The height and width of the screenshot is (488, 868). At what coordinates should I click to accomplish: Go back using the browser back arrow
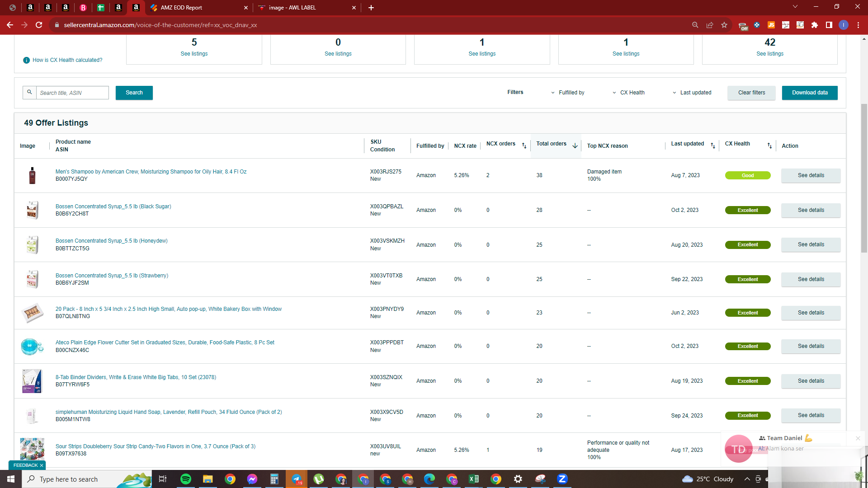point(10,25)
